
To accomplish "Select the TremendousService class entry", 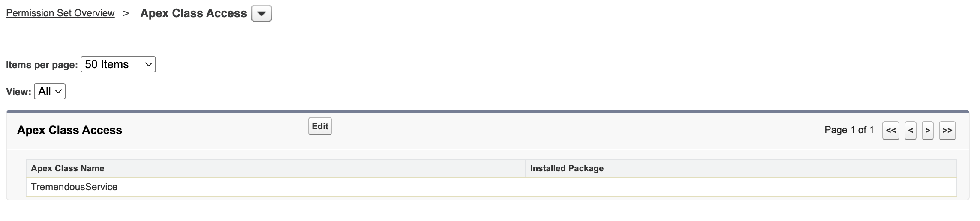I will click(74, 187).
